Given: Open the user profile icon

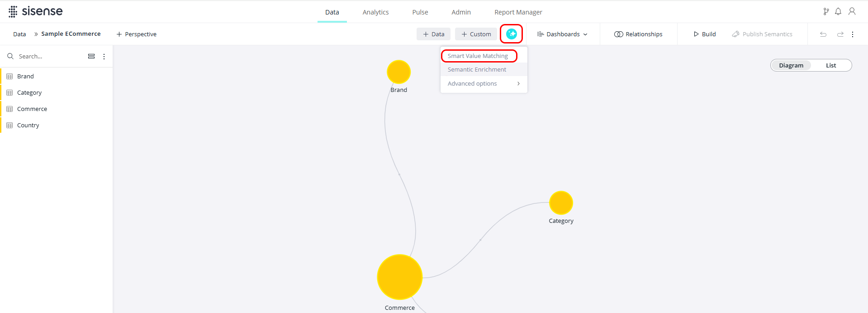Looking at the screenshot, I should 852,12.
